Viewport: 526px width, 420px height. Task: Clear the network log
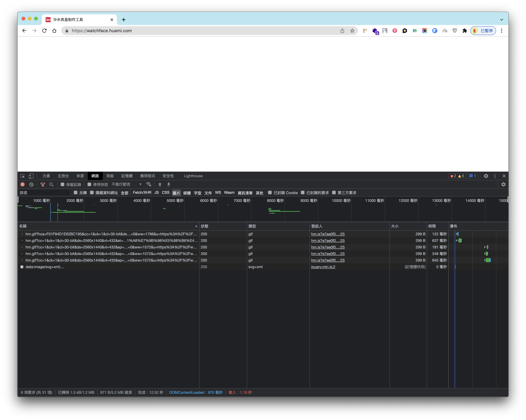point(31,185)
